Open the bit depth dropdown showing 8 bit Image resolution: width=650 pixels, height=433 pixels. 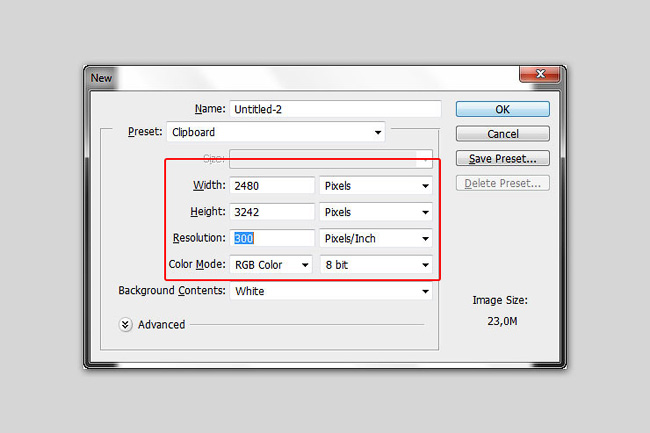tap(376, 265)
